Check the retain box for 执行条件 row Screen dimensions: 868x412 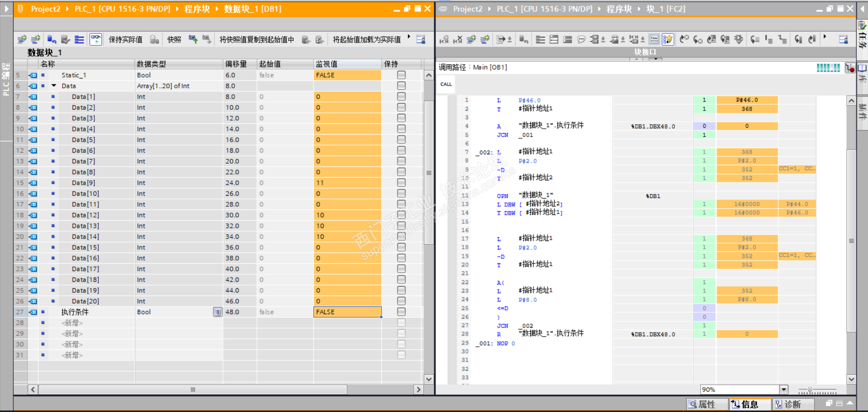401,312
